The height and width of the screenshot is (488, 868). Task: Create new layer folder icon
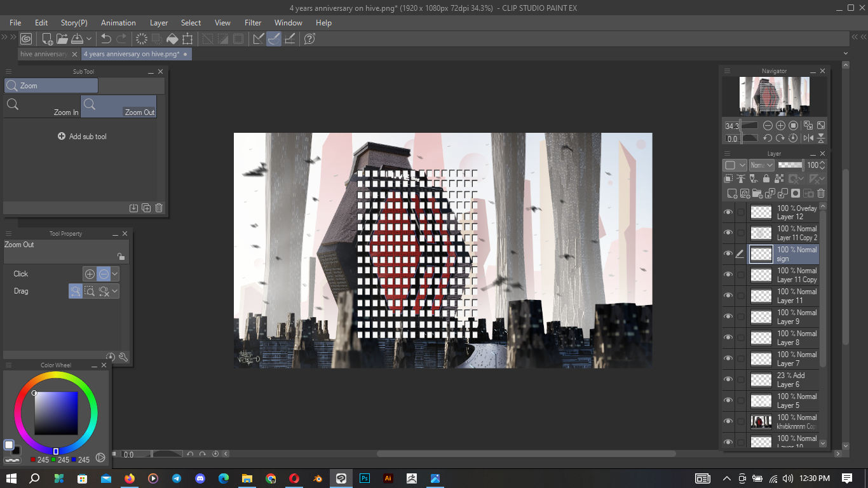(x=757, y=193)
